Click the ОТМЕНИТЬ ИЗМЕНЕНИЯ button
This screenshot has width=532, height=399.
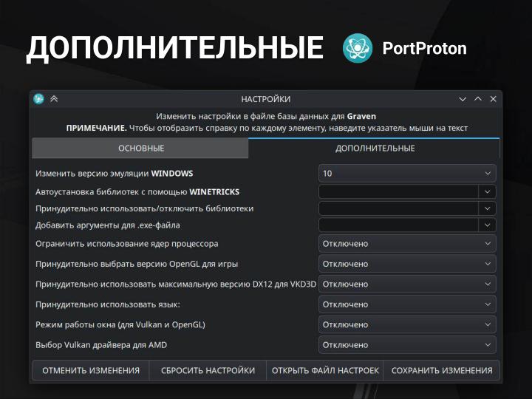[91, 370]
